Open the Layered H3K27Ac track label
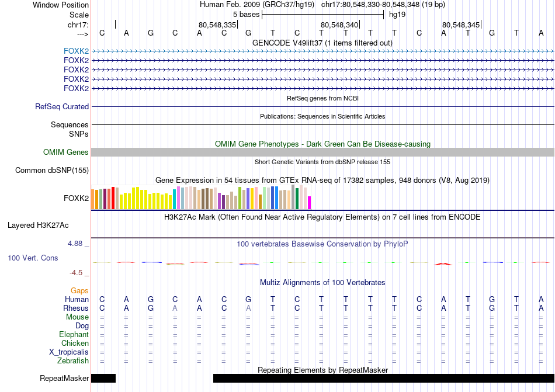 tap(38, 226)
